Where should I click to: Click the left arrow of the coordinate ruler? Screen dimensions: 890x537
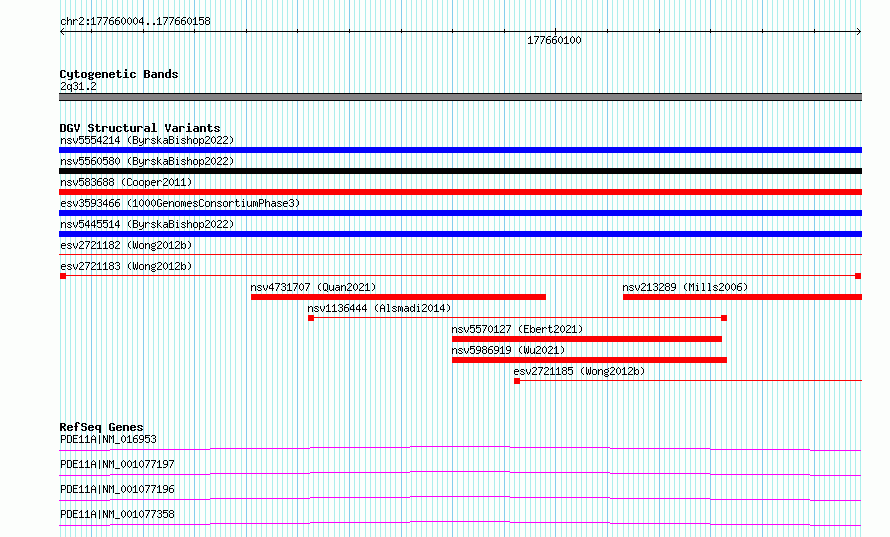pos(62,32)
